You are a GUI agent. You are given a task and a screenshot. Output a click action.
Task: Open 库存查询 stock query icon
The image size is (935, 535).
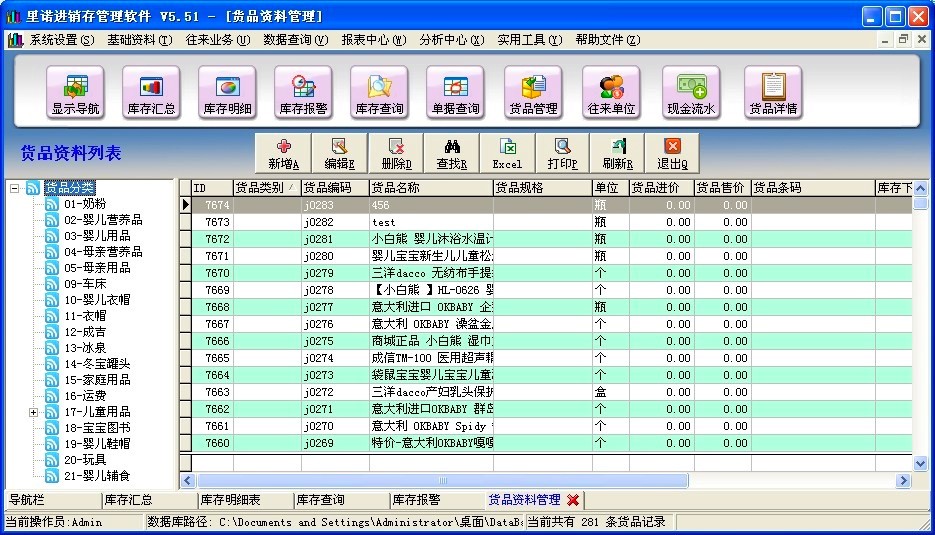[x=379, y=93]
